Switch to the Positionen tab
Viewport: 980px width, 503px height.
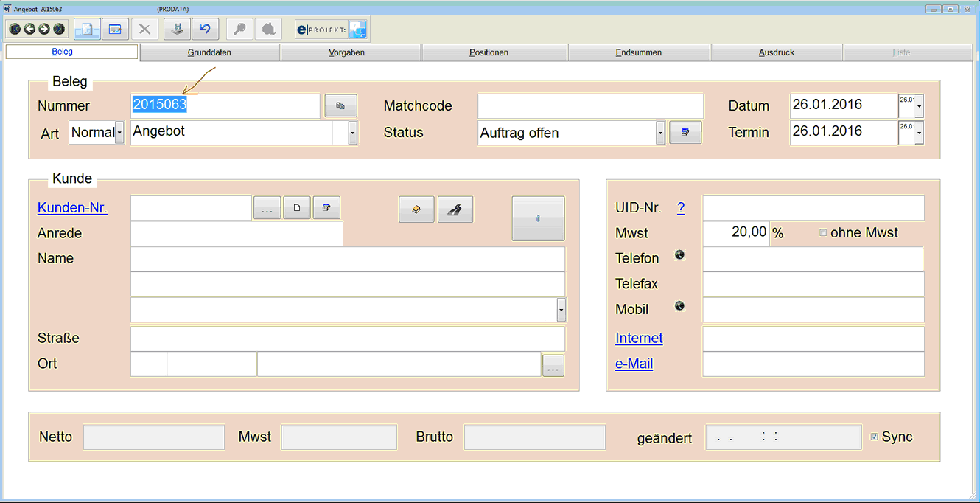[489, 52]
